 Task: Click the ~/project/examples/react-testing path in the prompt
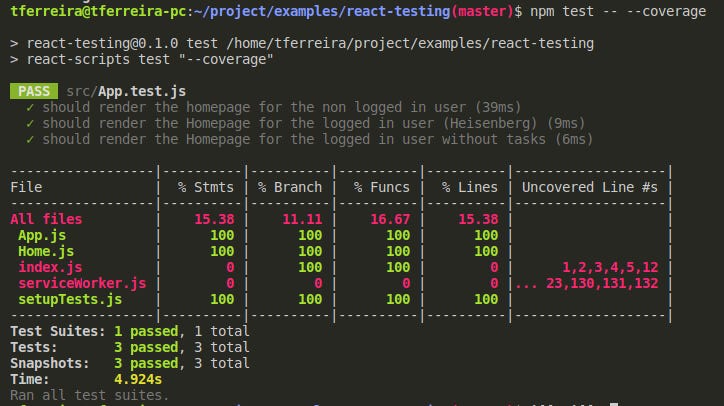322,11
